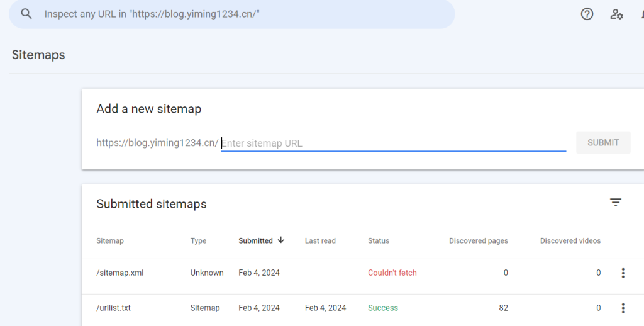Click the Success status for /urllist.txt
Image resolution: width=644 pixels, height=326 pixels.
(x=382, y=308)
